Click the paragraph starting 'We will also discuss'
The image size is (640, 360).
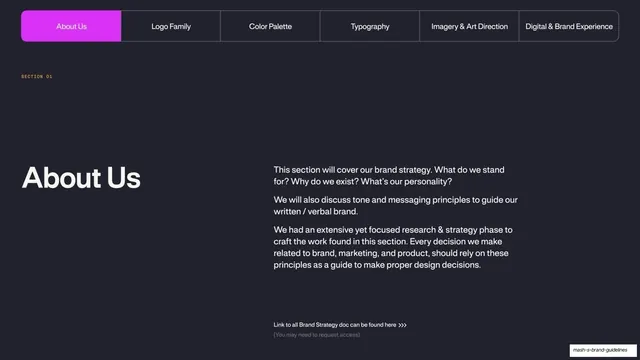[396, 205]
